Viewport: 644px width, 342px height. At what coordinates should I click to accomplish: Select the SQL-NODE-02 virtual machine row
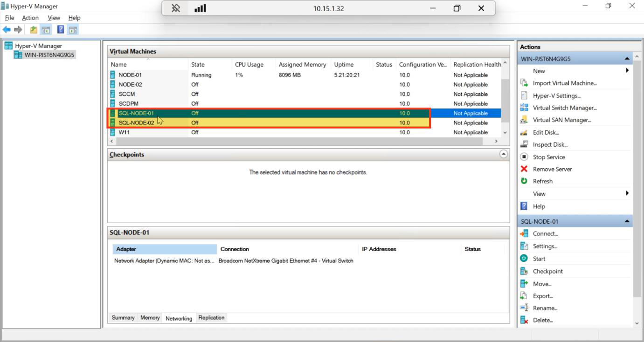pyautogui.click(x=305, y=123)
